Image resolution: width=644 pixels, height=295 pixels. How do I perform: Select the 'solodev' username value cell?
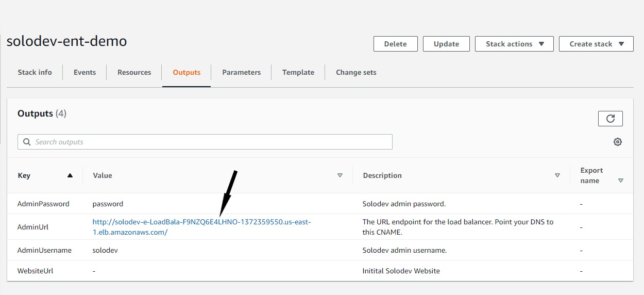coord(106,250)
